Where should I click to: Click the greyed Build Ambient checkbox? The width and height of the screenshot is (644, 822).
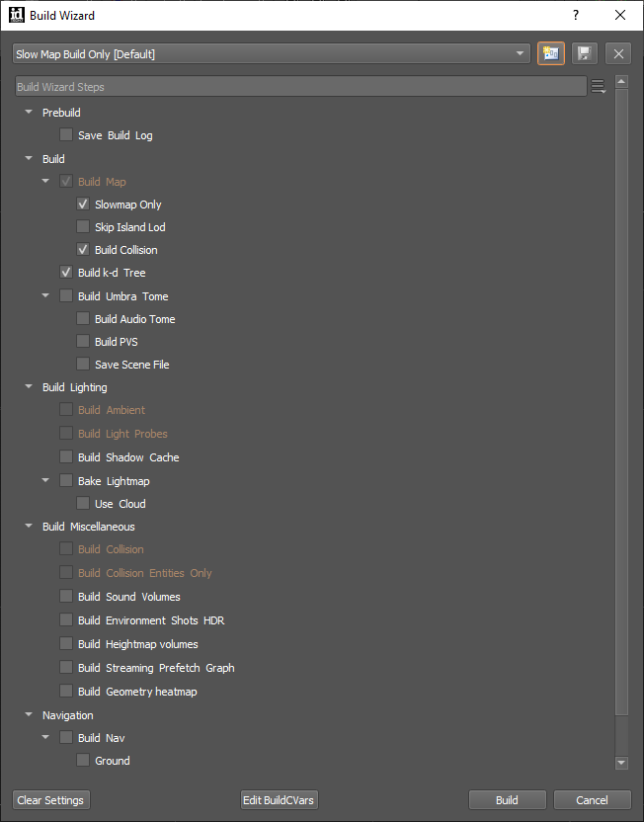pyautogui.click(x=66, y=409)
